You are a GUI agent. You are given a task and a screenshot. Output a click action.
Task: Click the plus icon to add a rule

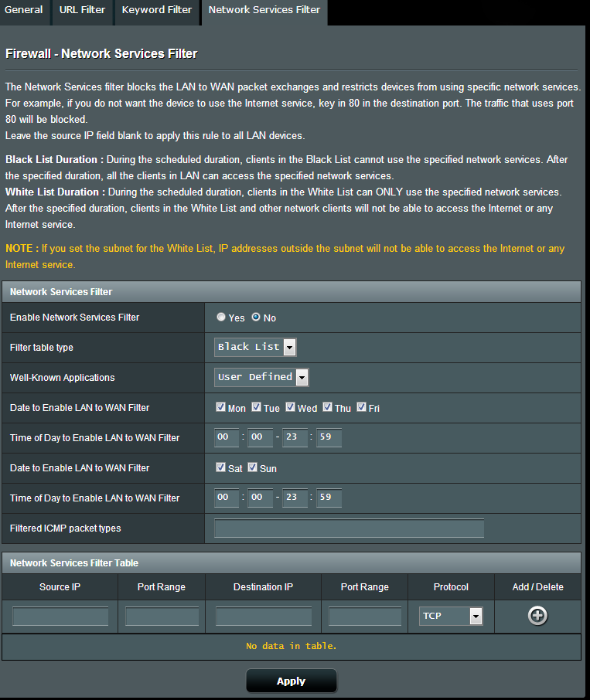click(x=537, y=616)
